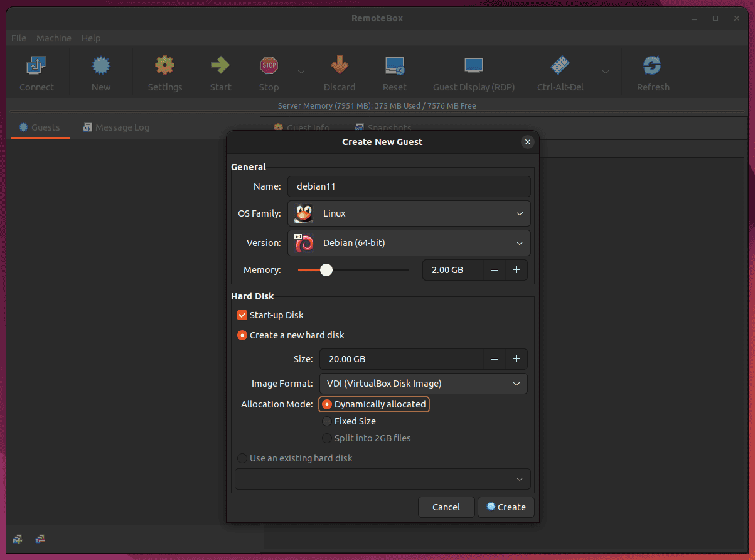Choose Use an existing hard disk

242,458
